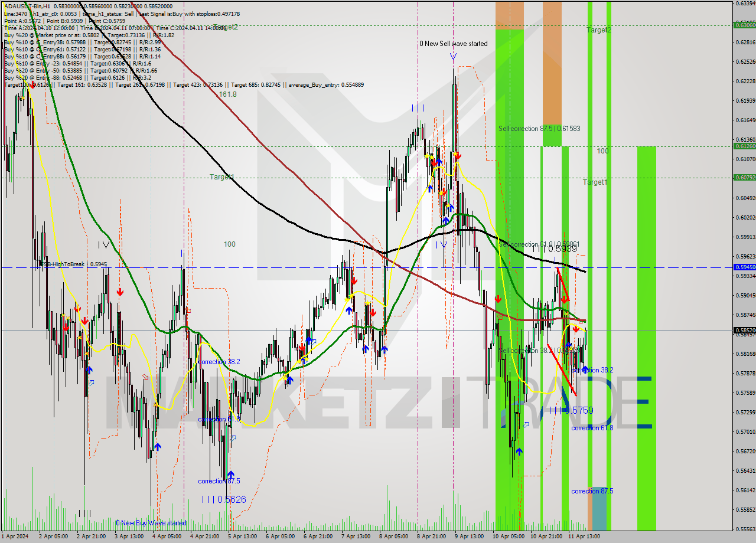Click the blue 0.59450 price axis tag
The height and width of the screenshot is (543, 756).
click(744, 267)
